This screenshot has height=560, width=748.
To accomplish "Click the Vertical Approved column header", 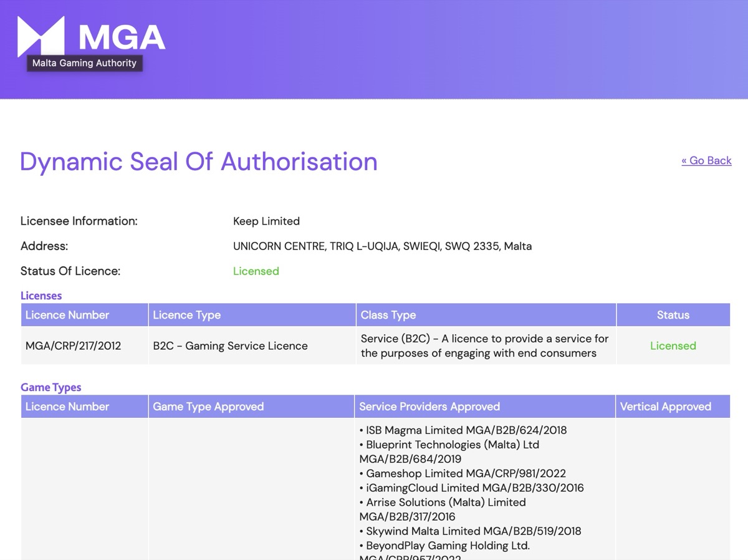I will coord(664,406).
